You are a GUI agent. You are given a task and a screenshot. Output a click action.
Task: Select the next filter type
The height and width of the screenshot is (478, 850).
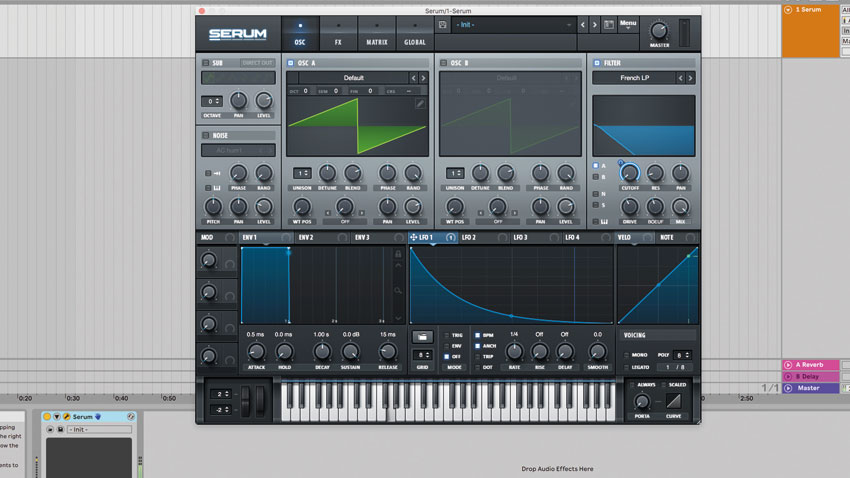pos(690,78)
